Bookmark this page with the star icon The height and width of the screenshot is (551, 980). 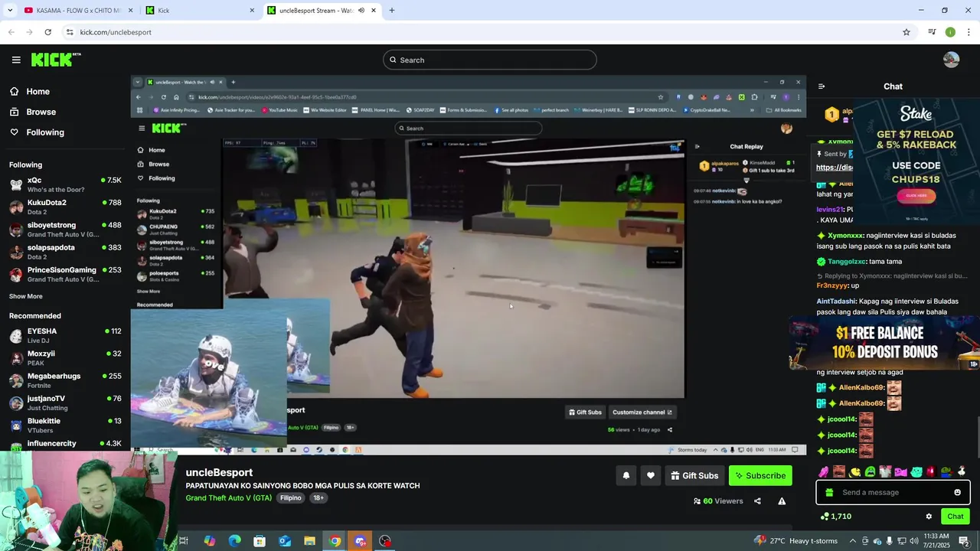(906, 32)
